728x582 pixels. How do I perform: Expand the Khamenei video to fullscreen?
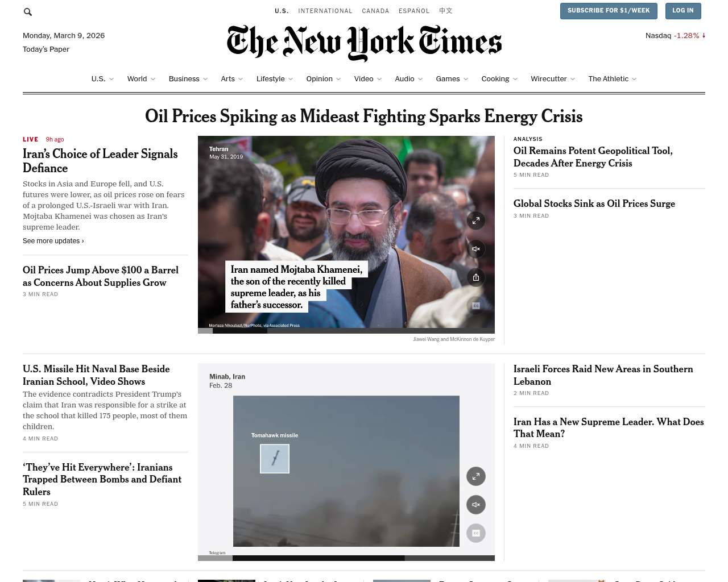[476, 221]
